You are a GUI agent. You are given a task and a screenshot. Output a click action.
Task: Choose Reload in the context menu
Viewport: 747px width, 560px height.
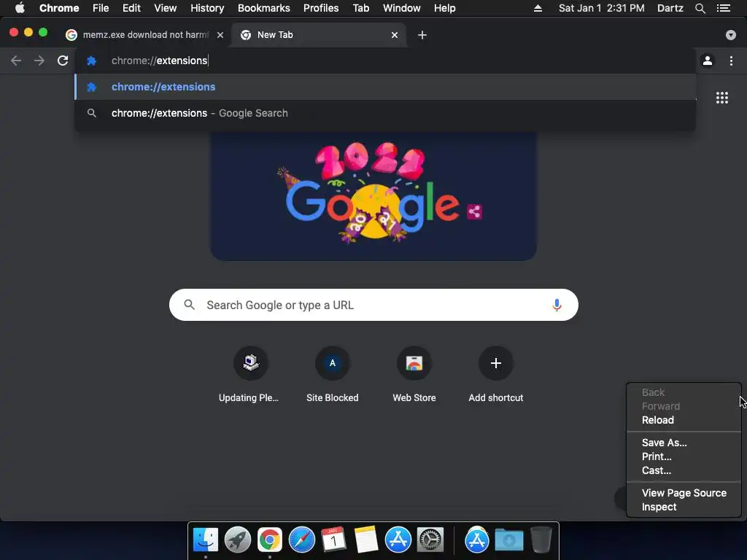coord(684,420)
